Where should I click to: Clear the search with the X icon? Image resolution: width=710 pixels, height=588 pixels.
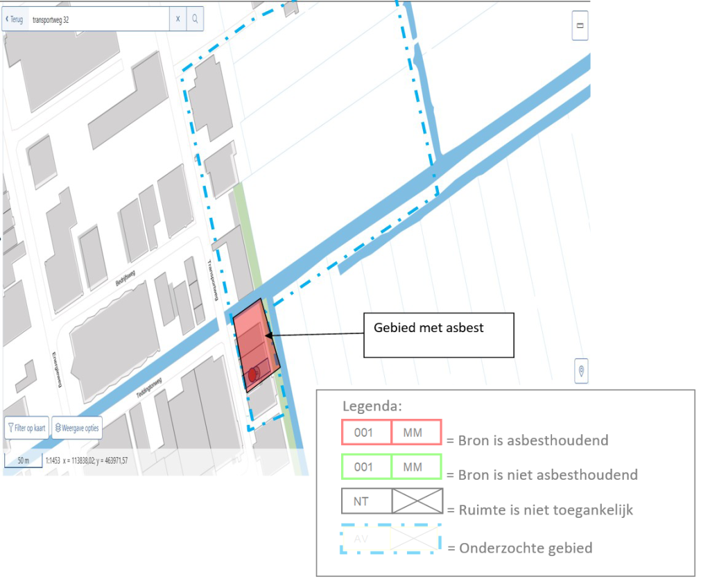click(x=177, y=19)
